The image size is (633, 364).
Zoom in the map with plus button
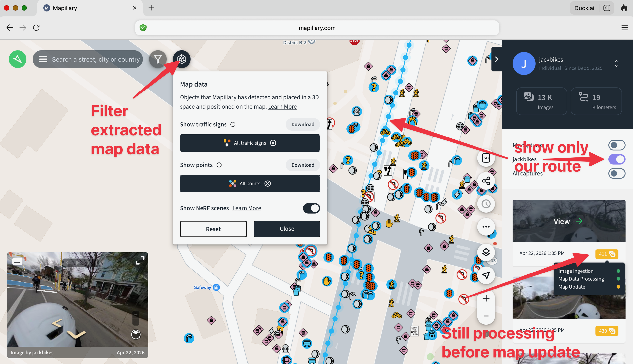486,298
